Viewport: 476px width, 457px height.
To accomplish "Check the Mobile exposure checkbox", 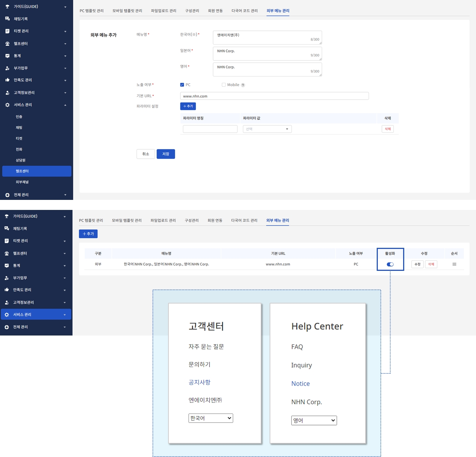I will coord(223,85).
